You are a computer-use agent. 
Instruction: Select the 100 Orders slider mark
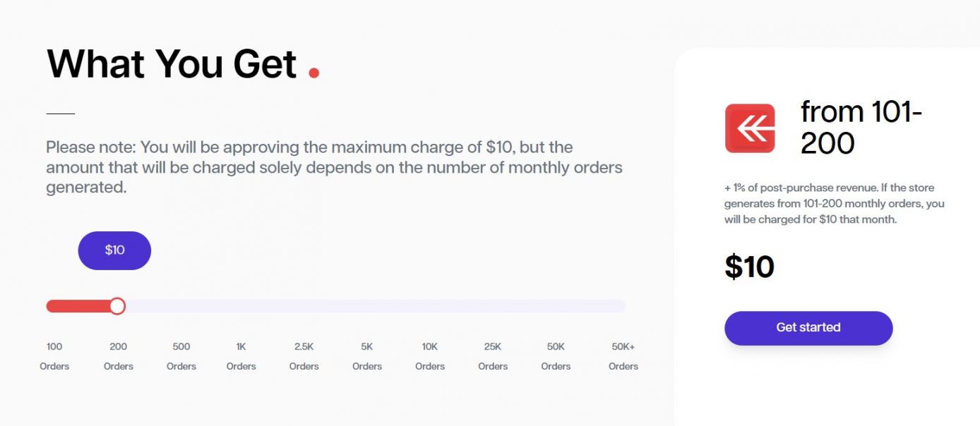(54, 355)
